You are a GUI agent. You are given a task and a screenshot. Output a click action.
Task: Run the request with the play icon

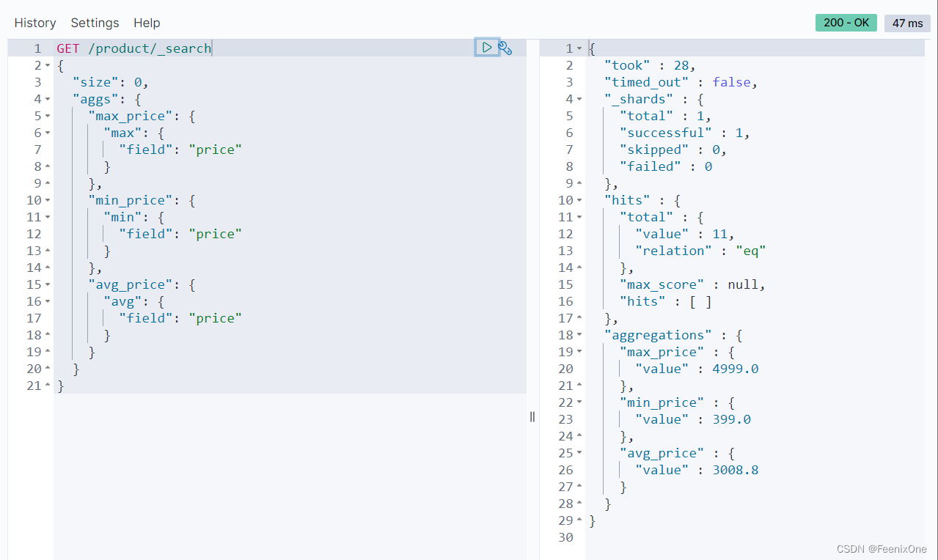[x=487, y=48]
